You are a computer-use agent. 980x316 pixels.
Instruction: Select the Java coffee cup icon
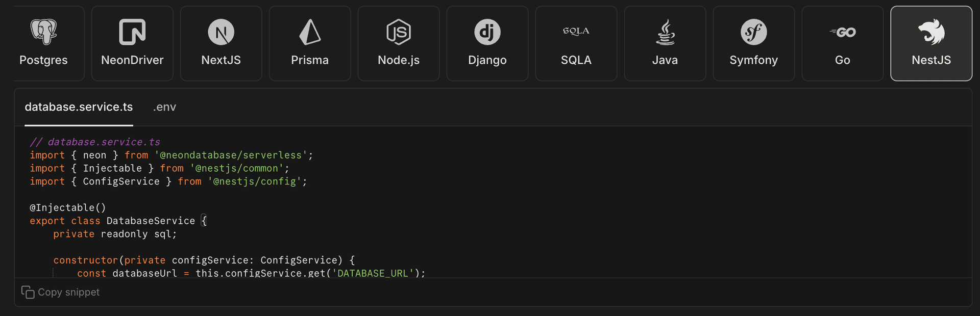pos(665,32)
